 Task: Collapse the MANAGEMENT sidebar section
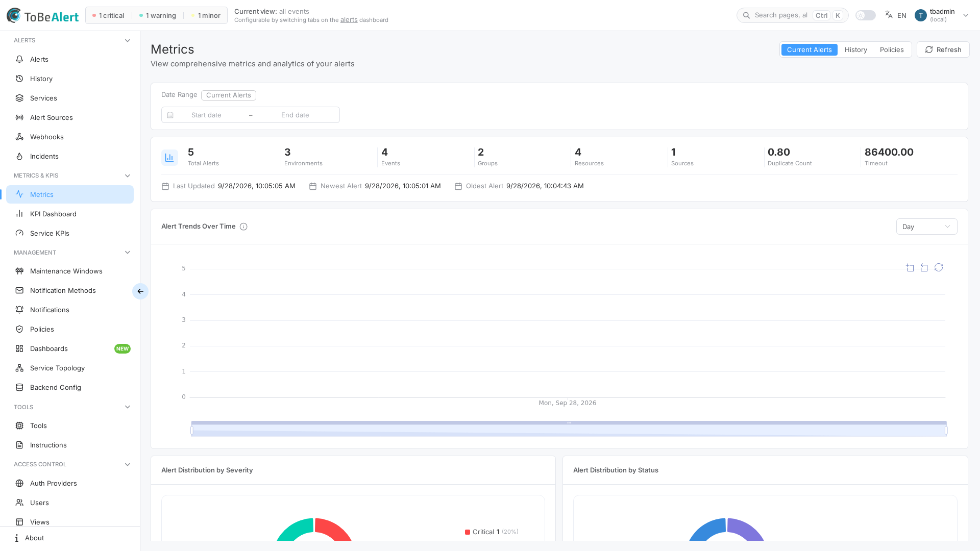point(128,253)
